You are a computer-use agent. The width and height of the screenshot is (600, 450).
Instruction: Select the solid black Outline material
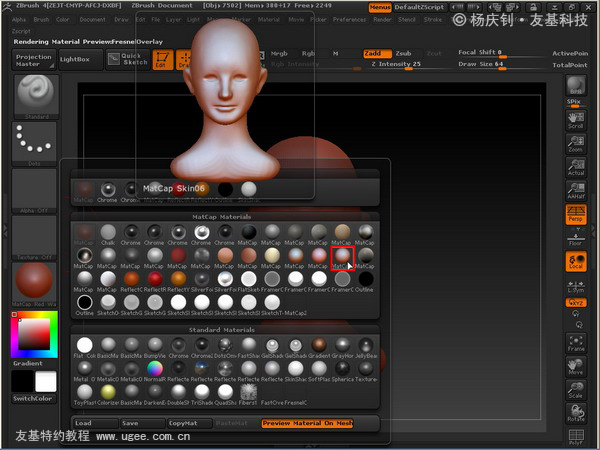[366, 281]
